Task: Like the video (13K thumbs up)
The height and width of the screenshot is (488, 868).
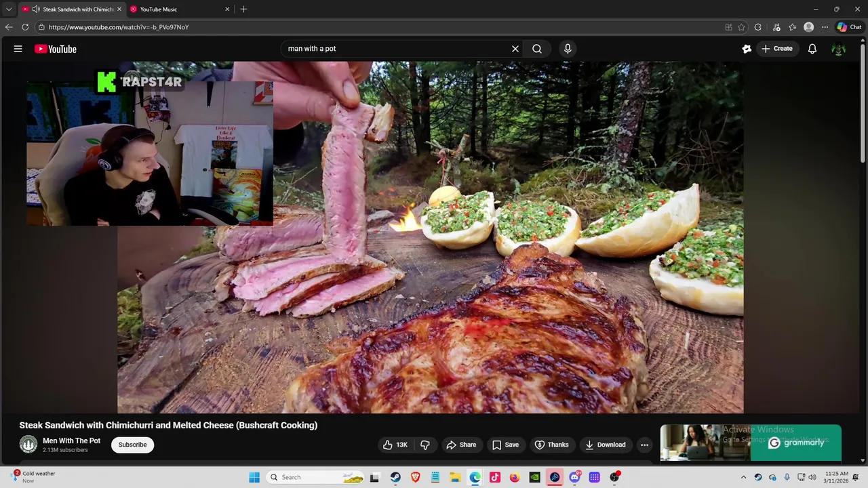Action: click(x=395, y=445)
